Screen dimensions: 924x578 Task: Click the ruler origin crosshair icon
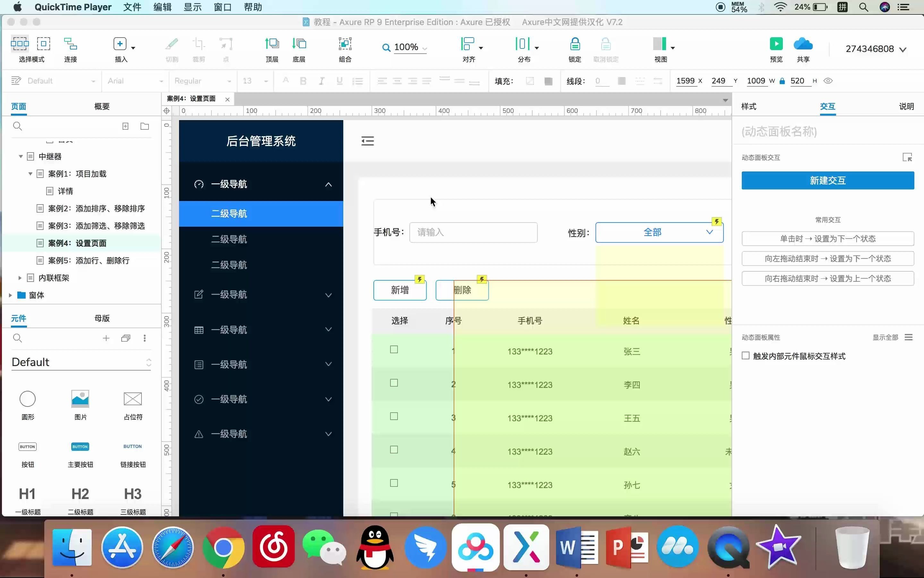coord(167,111)
